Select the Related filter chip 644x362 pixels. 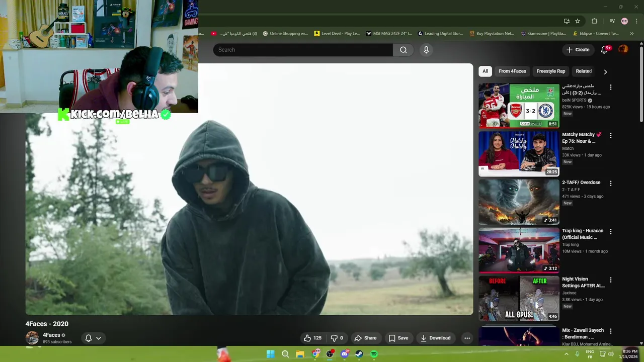point(584,71)
